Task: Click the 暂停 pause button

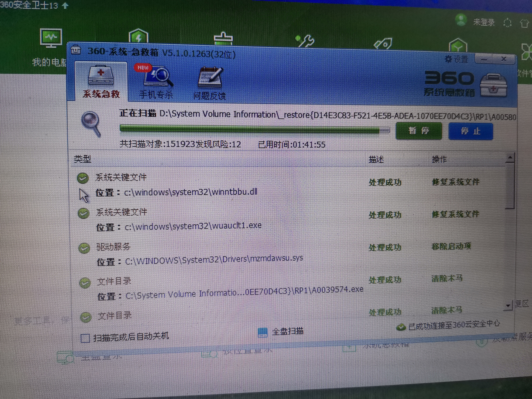Action: point(419,131)
